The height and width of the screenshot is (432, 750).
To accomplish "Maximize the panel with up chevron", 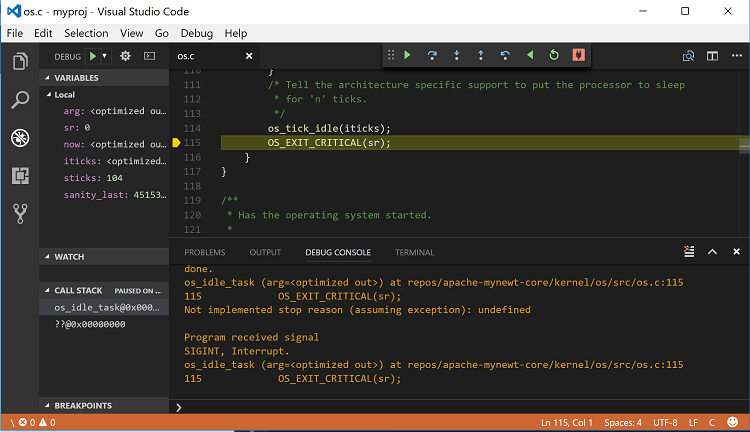I will pyautogui.click(x=712, y=252).
